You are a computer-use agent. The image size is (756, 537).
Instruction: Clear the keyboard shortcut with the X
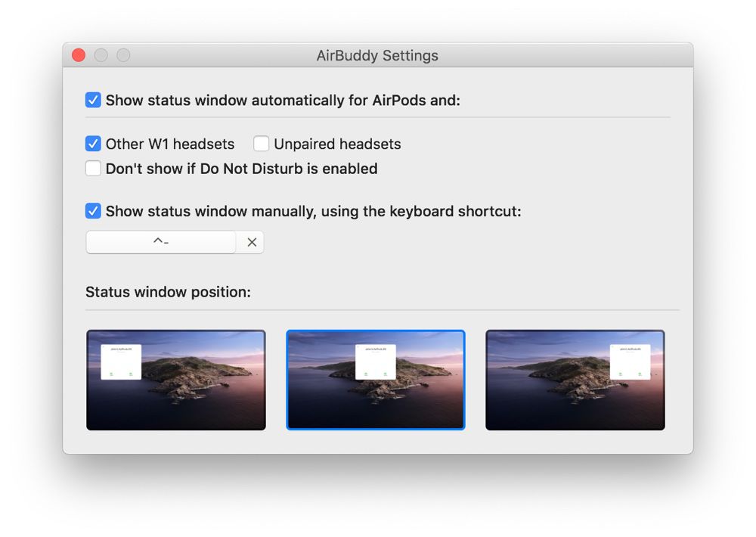[x=252, y=242]
